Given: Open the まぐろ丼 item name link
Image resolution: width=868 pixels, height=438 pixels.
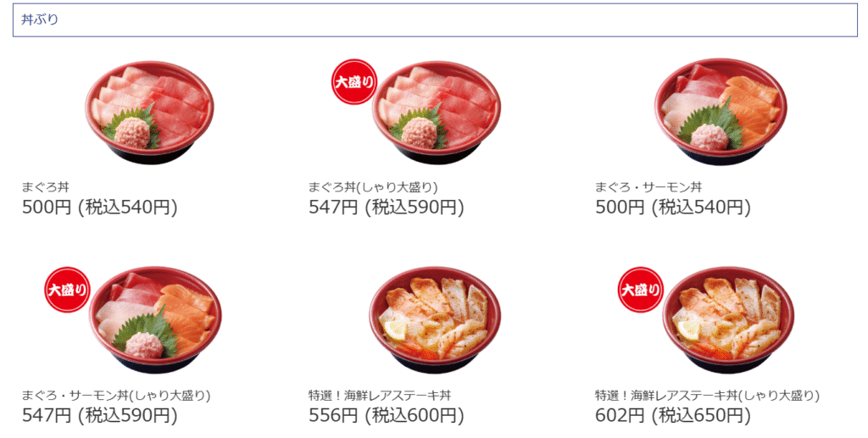Looking at the screenshot, I should (50, 187).
